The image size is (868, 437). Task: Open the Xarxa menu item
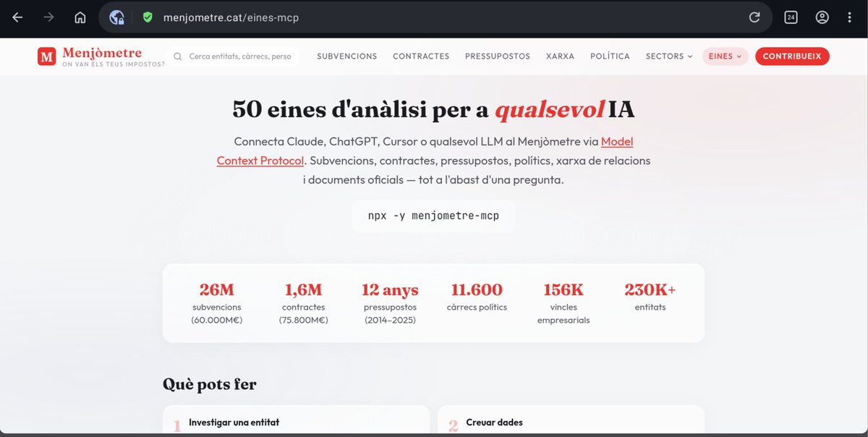pyautogui.click(x=561, y=56)
